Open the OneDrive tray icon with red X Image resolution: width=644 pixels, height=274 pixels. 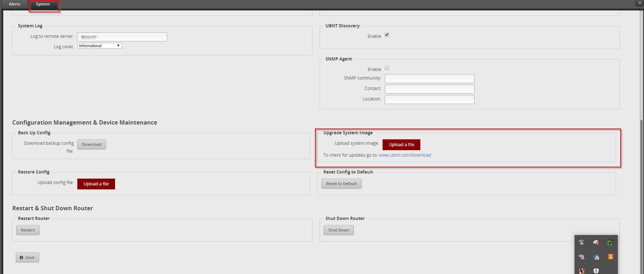point(596,242)
